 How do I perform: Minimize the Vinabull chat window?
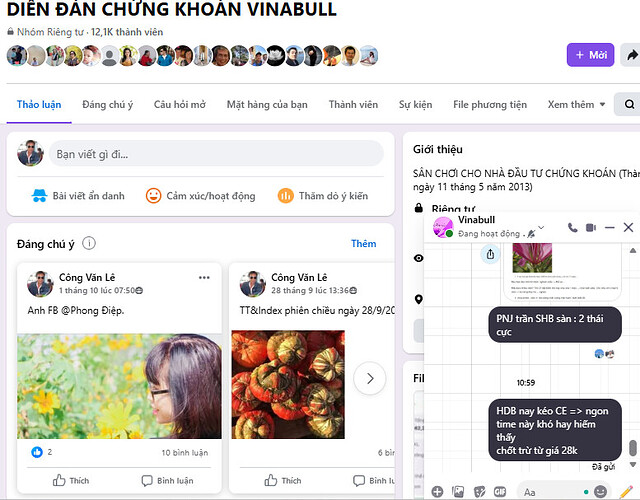[x=609, y=227]
